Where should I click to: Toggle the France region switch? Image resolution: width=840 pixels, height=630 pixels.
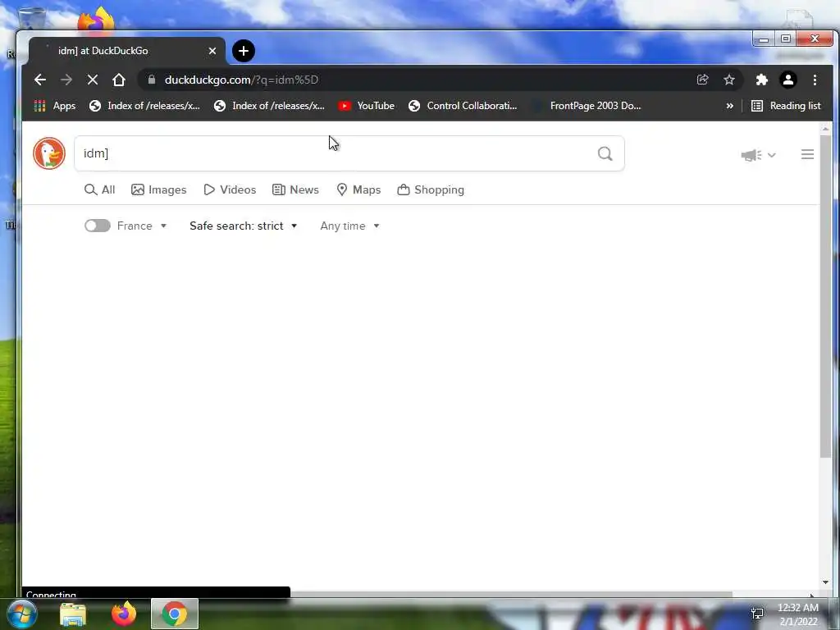[98, 226]
